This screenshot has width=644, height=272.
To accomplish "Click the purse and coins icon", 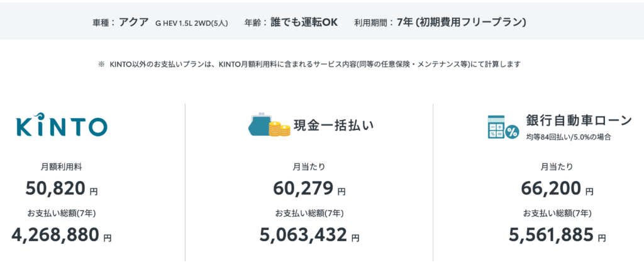I will pos(269,124).
